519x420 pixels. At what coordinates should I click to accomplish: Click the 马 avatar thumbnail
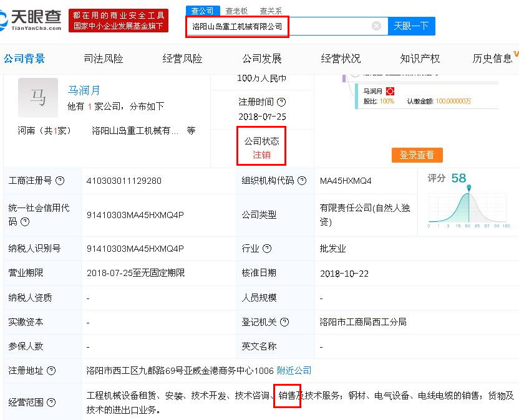click(x=38, y=98)
